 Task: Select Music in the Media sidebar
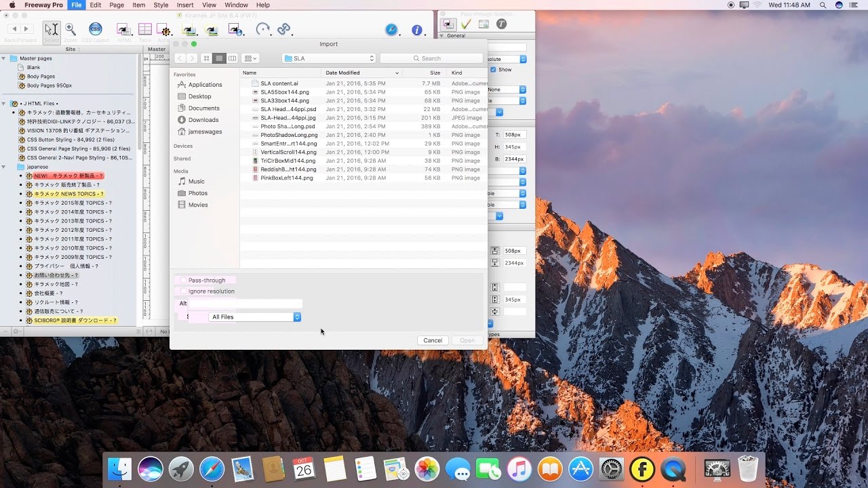tap(196, 182)
